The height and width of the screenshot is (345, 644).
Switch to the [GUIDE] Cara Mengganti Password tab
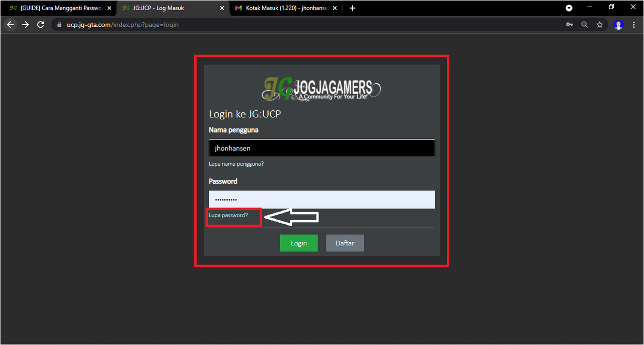pos(58,8)
